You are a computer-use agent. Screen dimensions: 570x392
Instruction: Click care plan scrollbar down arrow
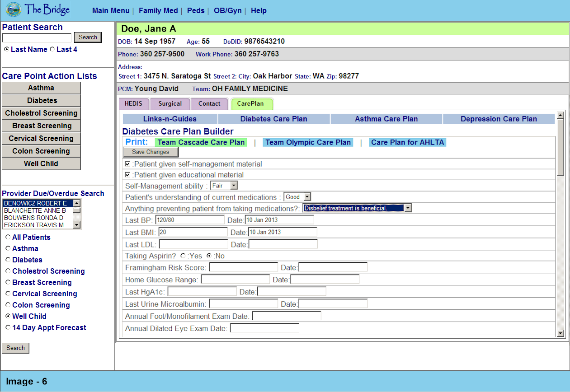pyautogui.click(x=561, y=333)
